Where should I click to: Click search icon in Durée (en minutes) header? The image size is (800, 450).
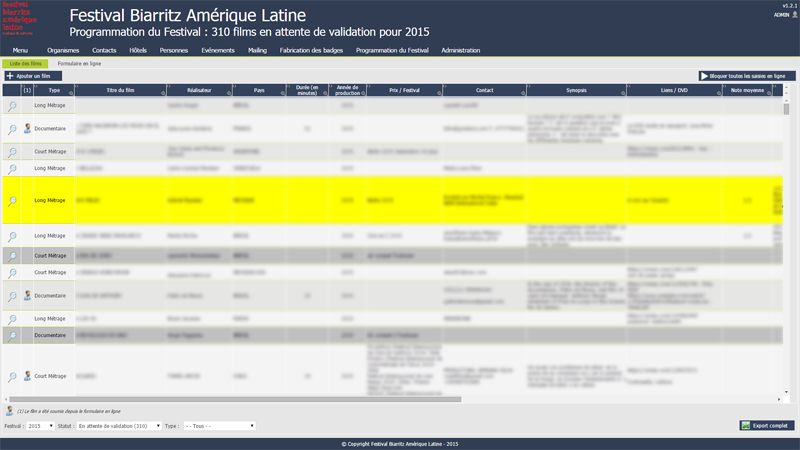pyautogui.click(x=325, y=93)
